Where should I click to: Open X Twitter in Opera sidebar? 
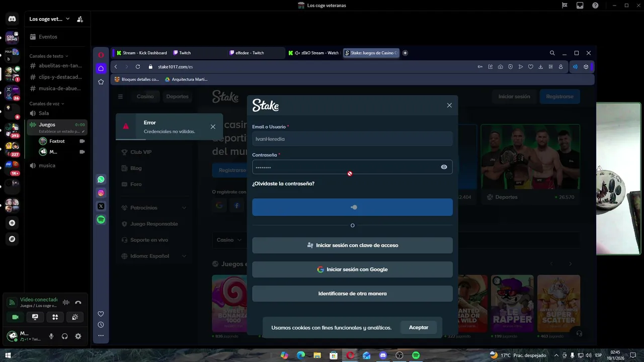click(x=101, y=206)
